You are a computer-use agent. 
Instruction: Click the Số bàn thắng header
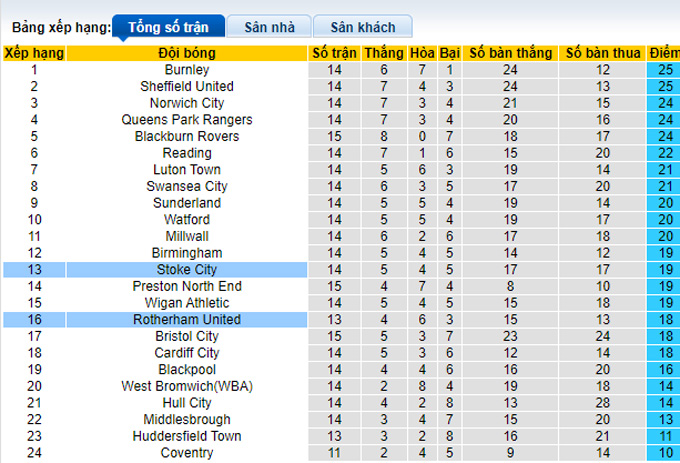[x=510, y=53]
